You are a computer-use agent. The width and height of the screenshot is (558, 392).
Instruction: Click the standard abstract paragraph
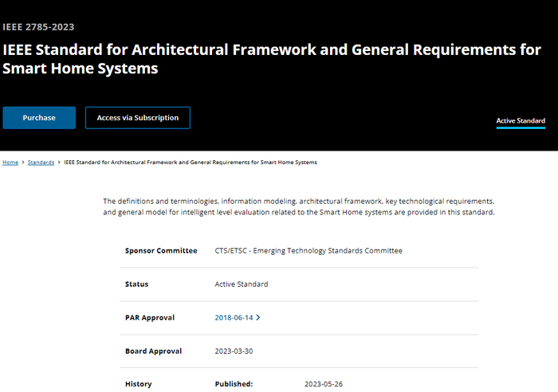[299, 206]
